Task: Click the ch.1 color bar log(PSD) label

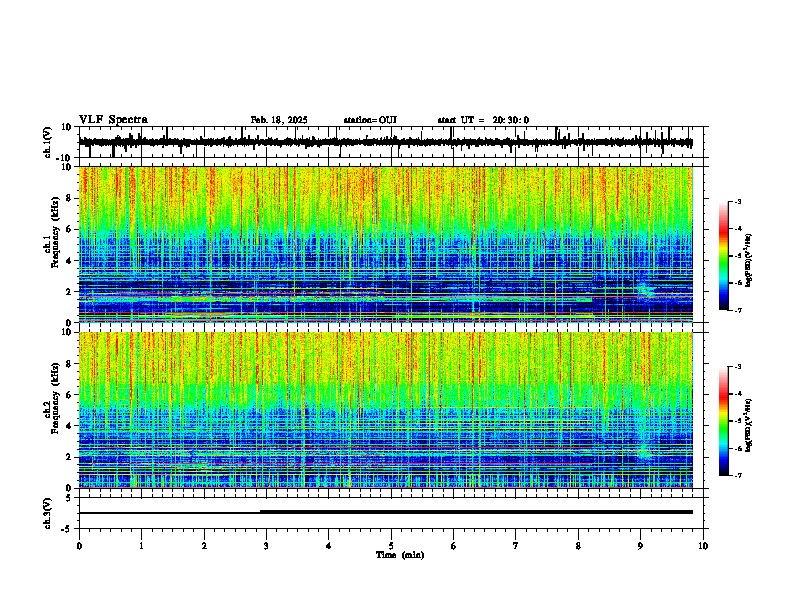Action: 748,261
